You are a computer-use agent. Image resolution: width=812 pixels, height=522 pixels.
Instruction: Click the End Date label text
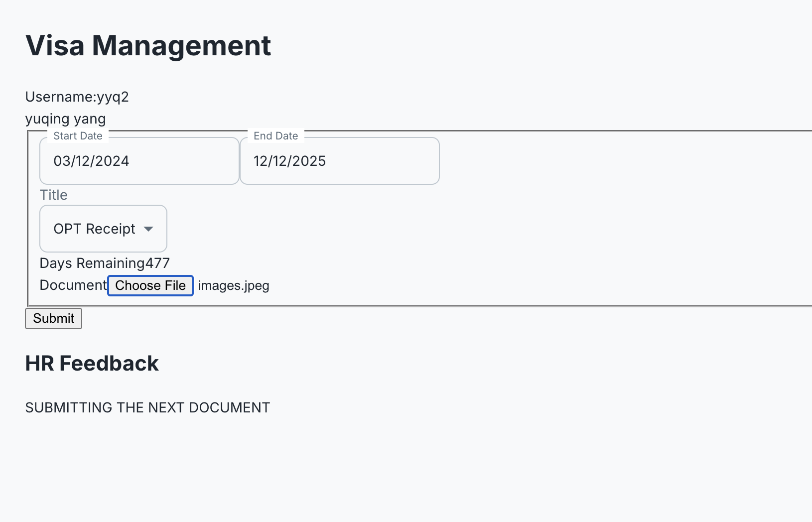275,135
